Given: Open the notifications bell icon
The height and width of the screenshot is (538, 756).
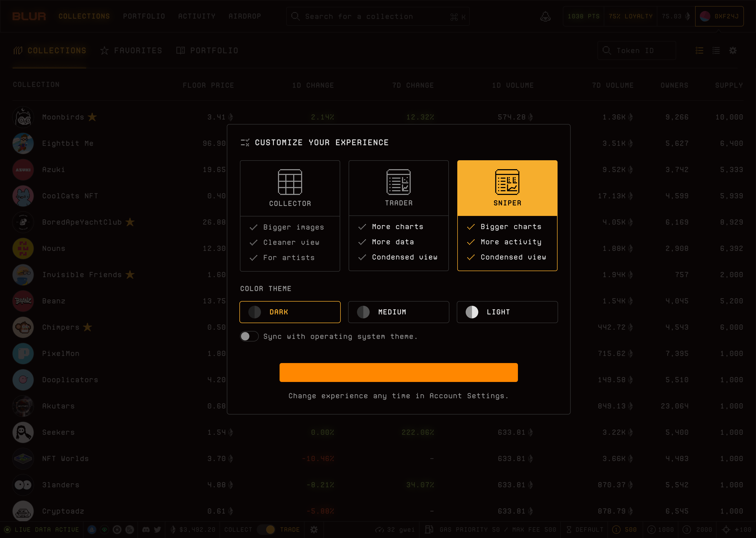Looking at the screenshot, I should coord(545,16).
